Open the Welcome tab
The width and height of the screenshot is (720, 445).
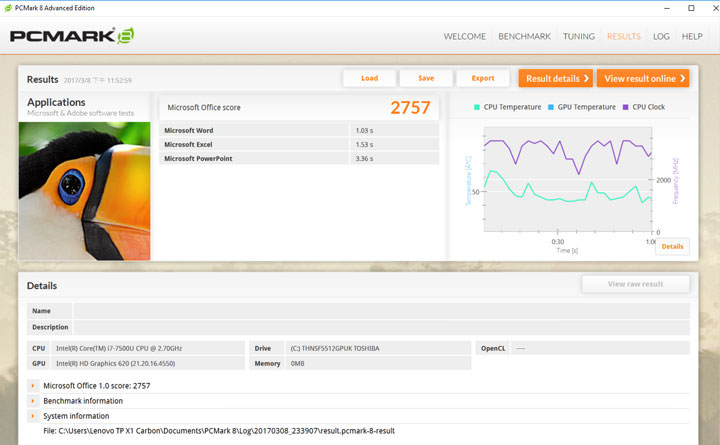(x=464, y=37)
